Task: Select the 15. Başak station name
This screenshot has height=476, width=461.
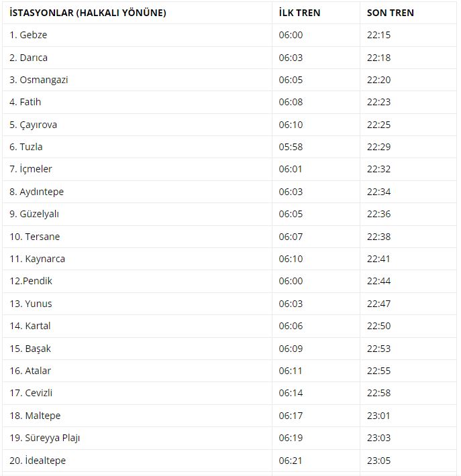Action: (x=30, y=349)
